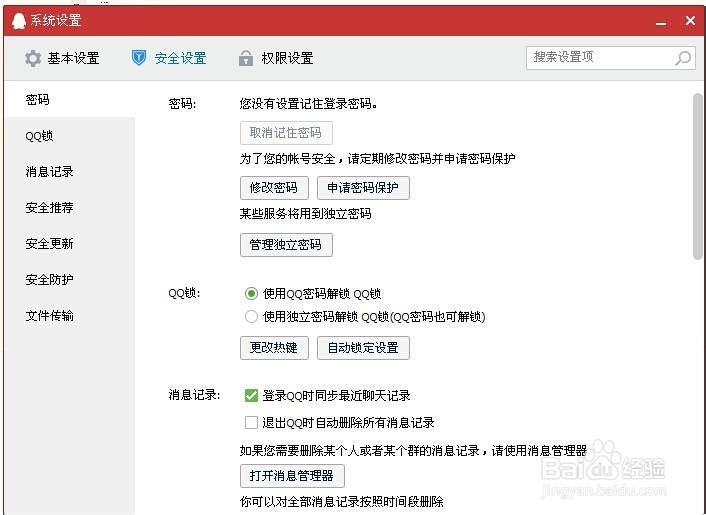Click the gear icon for 基本设置
Screen dimensions: 706x515
[33, 59]
